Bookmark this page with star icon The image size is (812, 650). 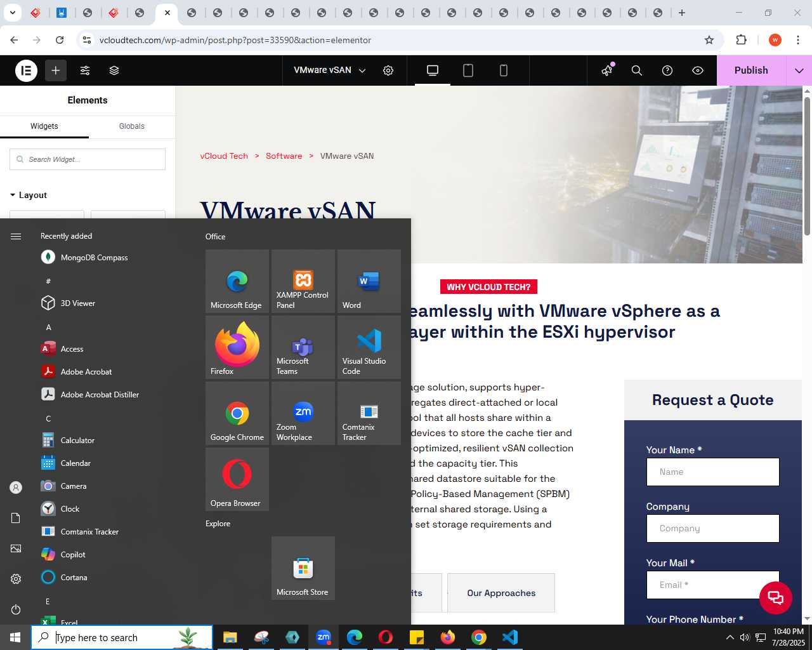[x=709, y=40]
